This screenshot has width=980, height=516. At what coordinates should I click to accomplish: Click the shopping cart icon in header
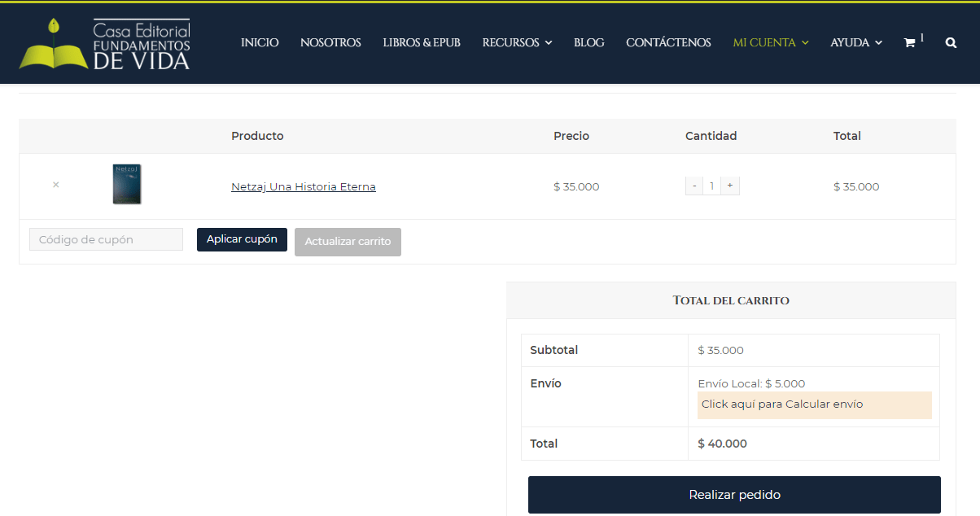(910, 43)
